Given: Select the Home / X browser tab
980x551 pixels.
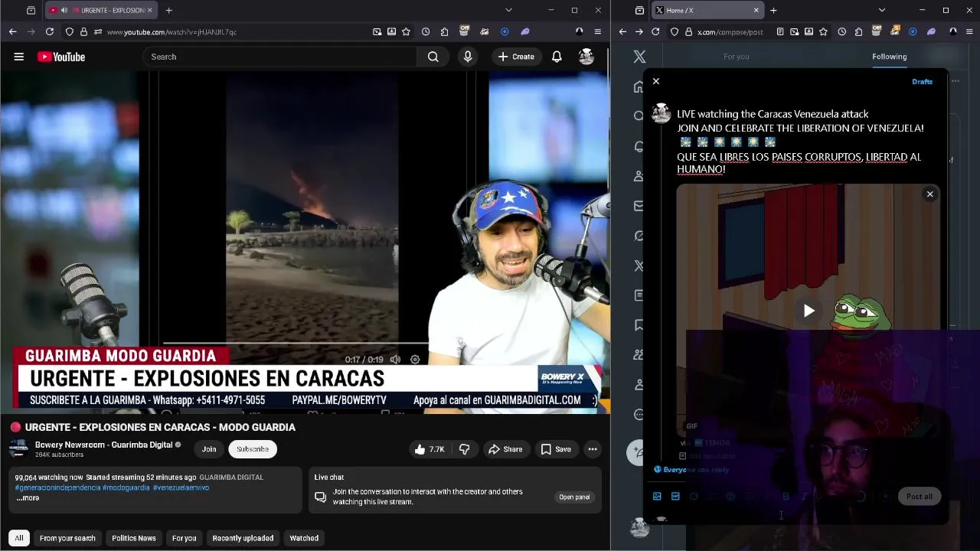Looking at the screenshot, I should click(707, 10).
